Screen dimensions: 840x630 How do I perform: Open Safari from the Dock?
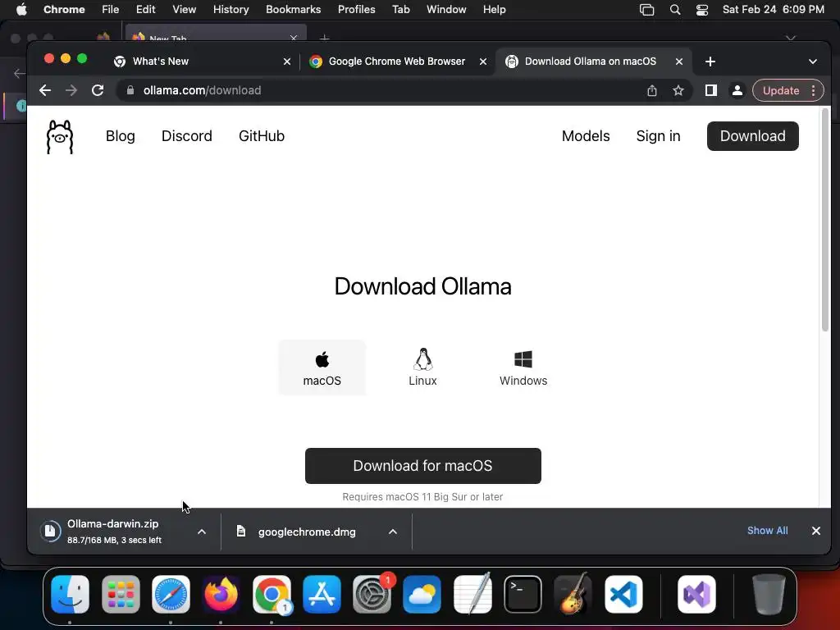171,594
